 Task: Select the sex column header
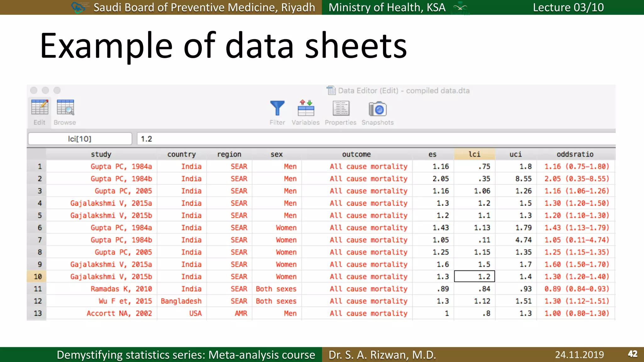tap(277, 154)
